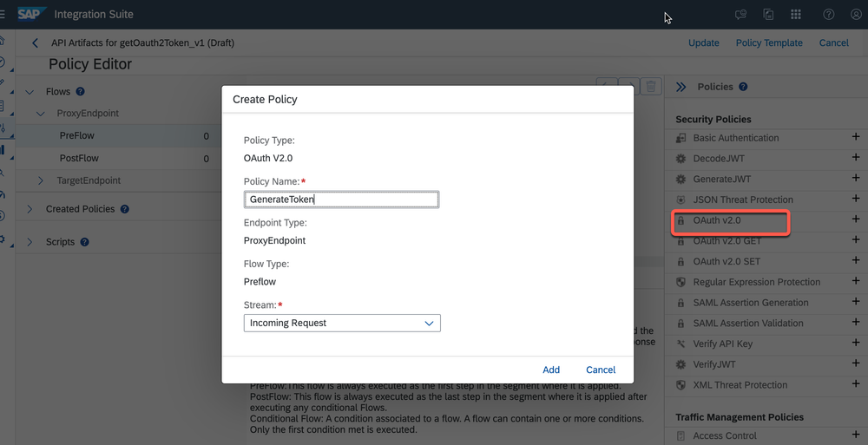Click the product switcher grid icon
This screenshot has width=868, height=445.
(795, 15)
